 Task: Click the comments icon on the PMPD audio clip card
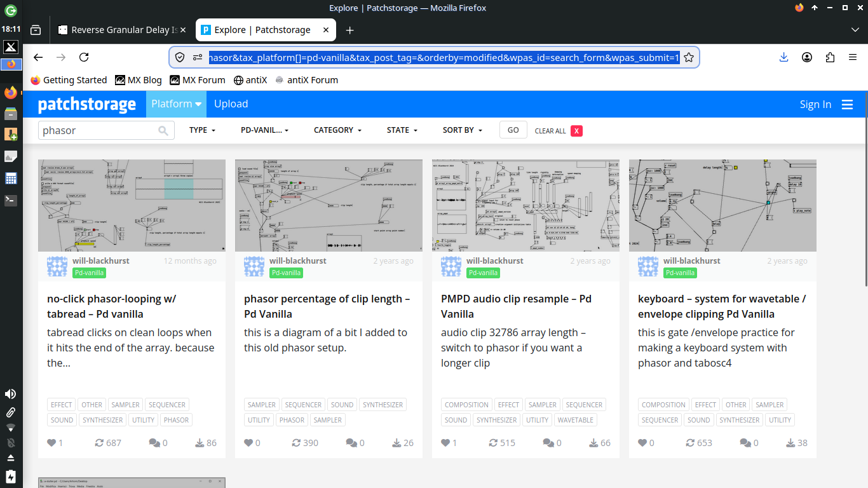point(548,443)
